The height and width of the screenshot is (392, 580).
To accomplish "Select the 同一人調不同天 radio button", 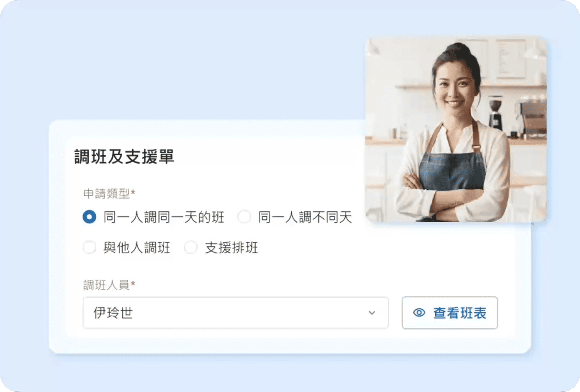I will click(244, 217).
